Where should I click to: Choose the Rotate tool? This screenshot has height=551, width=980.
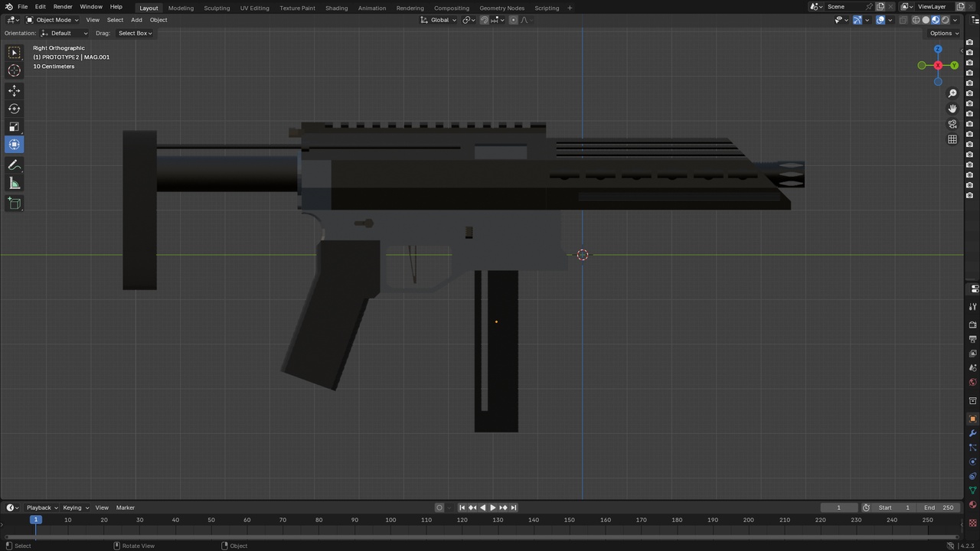pos(15,109)
